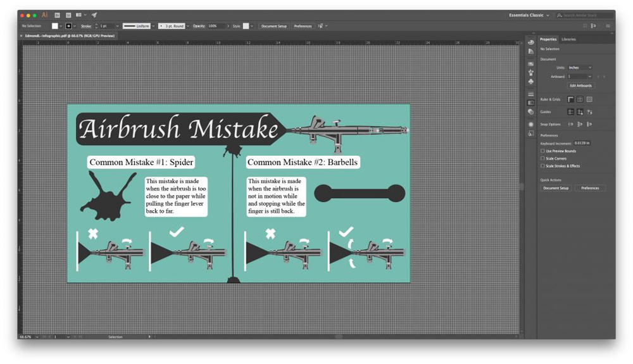This screenshot has width=633, height=364.
Task: Open the Transparency circles icon in the dock
Action: [x=531, y=112]
